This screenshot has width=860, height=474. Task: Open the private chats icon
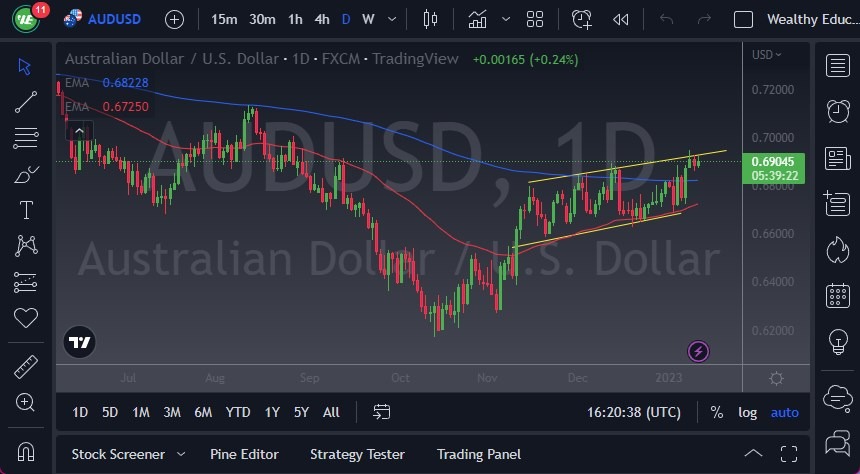[838, 443]
